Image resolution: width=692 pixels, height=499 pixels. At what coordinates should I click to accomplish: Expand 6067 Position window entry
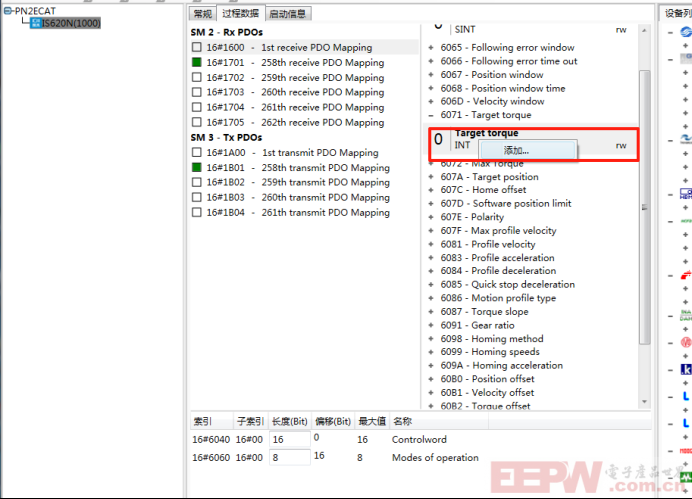431,75
